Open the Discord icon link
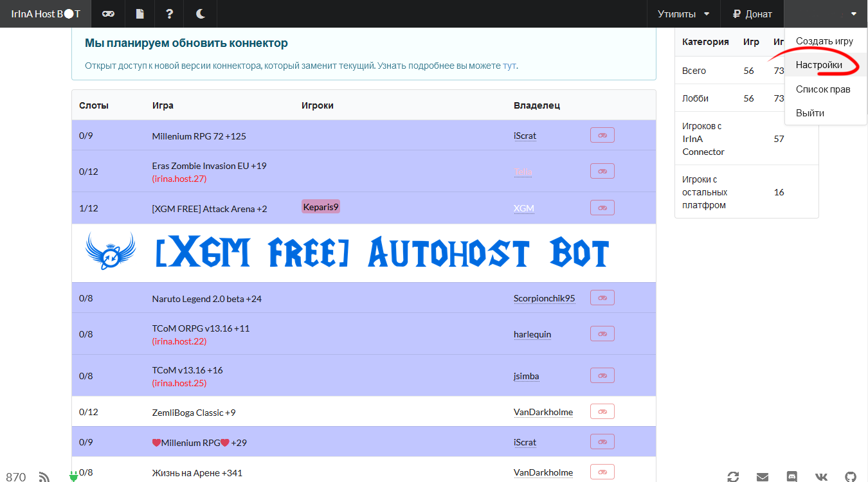 792,476
